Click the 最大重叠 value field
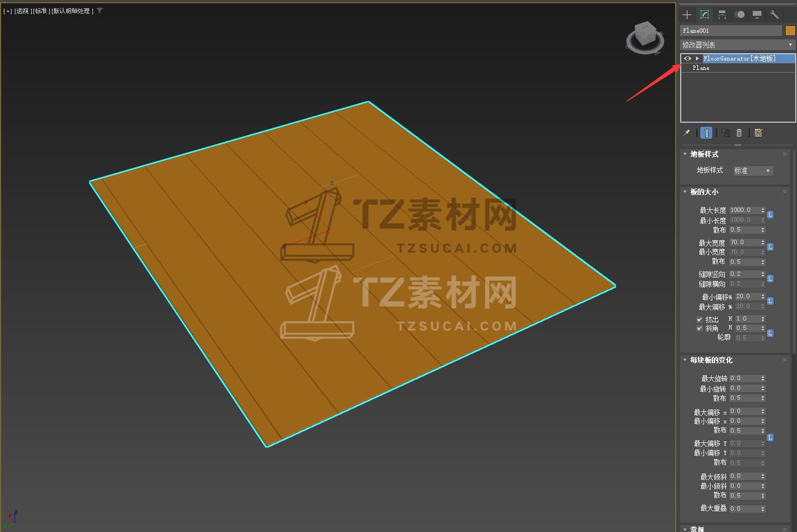The height and width of the screenshot is (532, 797). click(x=745, y=509)
